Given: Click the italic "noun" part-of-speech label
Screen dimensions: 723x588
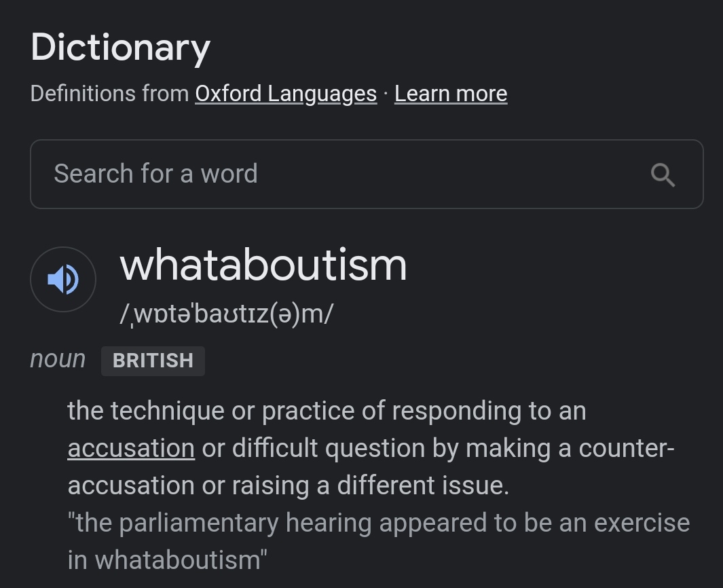Looking at the screenshot, I should click(58, 359).
